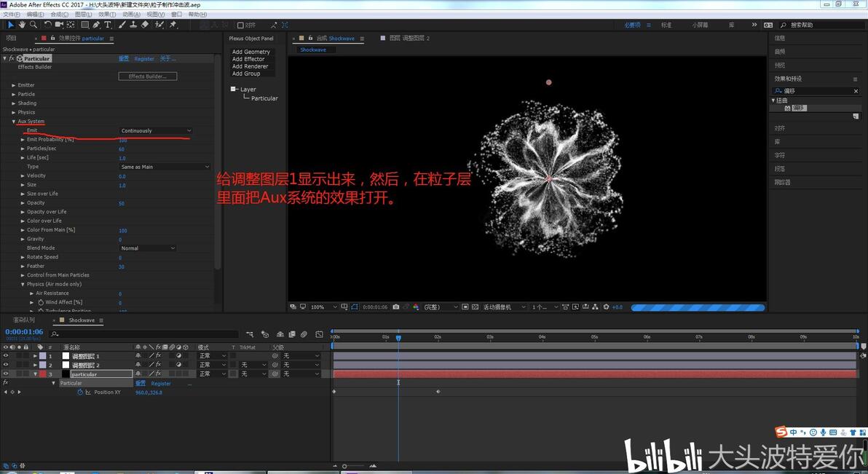Toggle mask and shape path visibility
This screenshot has height=474, width=868.
coord(355,307)
